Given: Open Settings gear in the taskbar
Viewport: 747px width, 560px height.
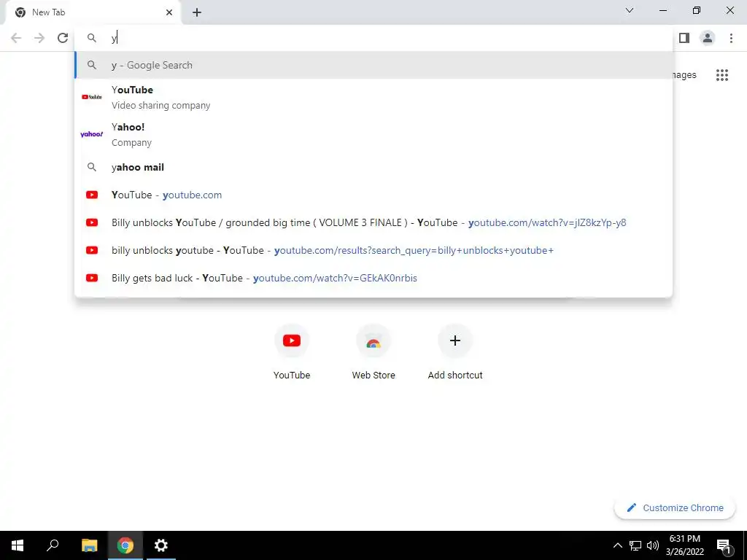Looking at the screenshot, I should (161, 545).
